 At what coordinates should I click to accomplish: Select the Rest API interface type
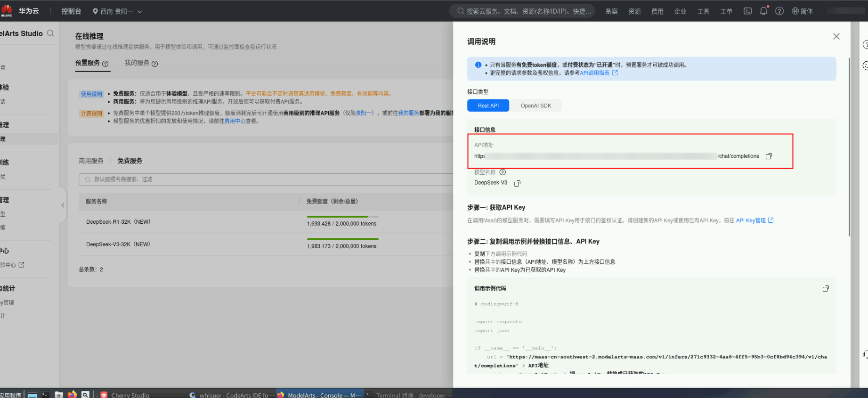tap(488, 106)
